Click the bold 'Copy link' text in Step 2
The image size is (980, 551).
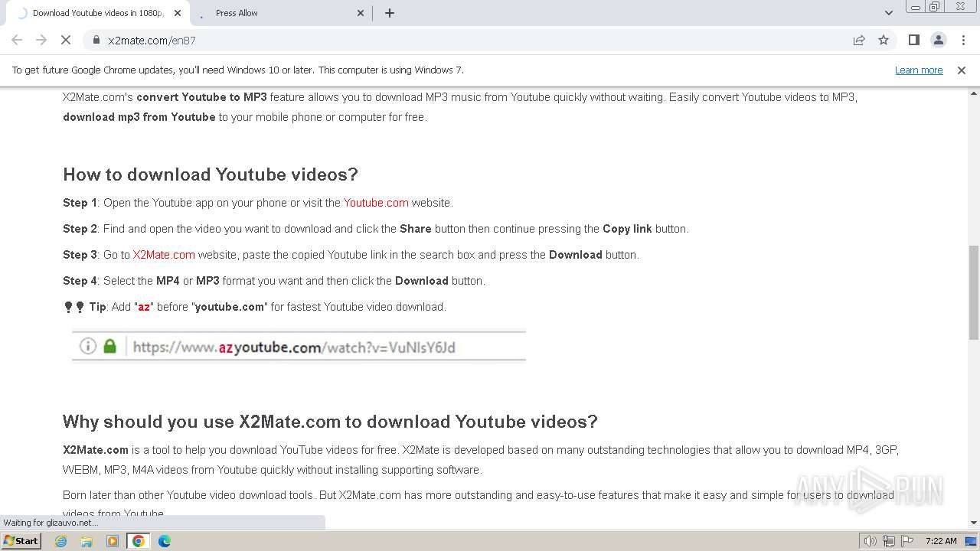pyautogui.click(x=627, y=229)
